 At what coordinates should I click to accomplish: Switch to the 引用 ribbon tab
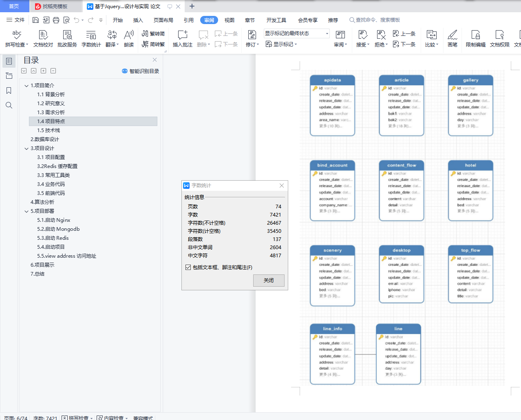[x=189, y=20]
